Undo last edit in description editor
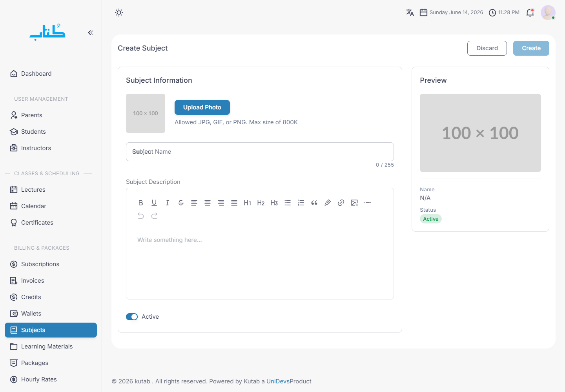 click(x=141, y=216)
